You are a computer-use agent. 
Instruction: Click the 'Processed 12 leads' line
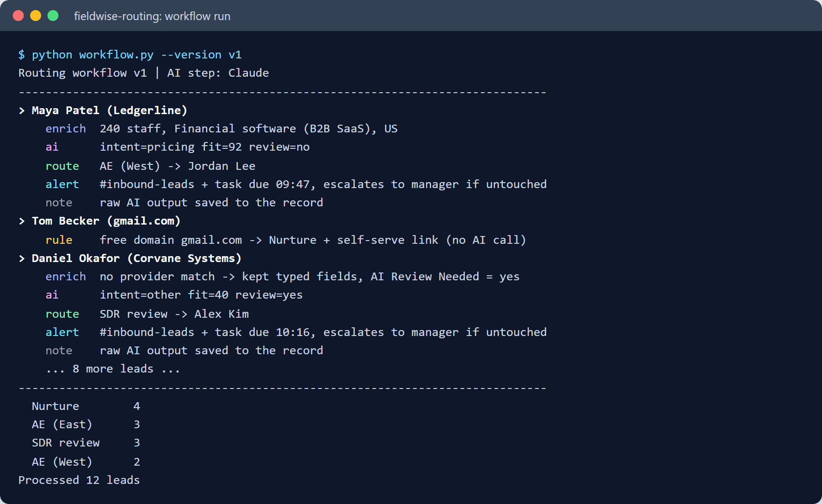(x=79, y=480)
